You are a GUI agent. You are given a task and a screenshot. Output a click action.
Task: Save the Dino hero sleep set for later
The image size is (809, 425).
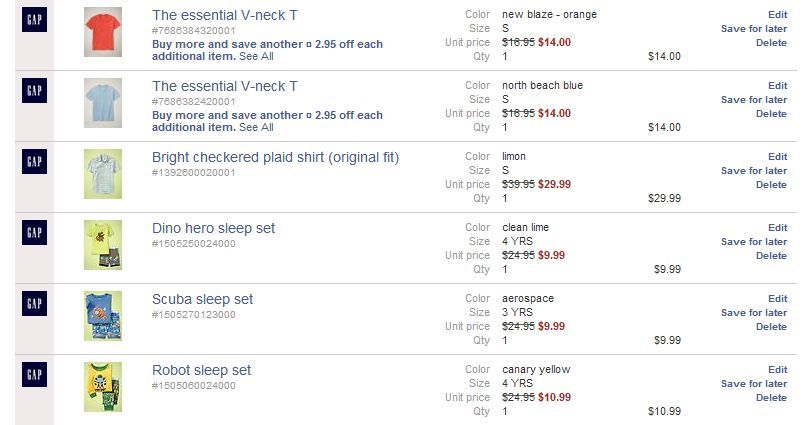tap(754, 242)
